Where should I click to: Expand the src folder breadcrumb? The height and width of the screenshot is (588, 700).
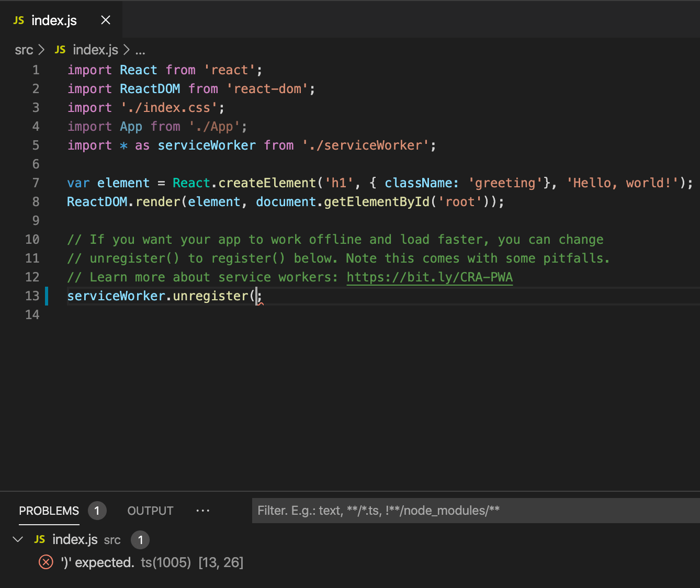24,49
